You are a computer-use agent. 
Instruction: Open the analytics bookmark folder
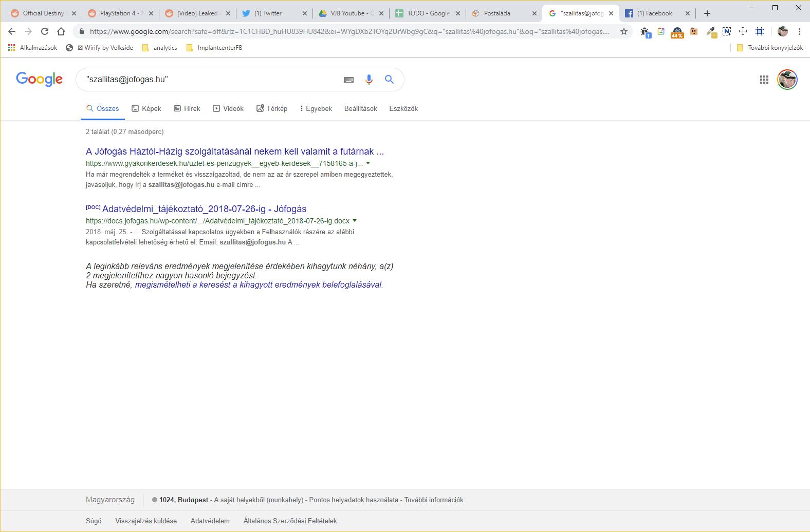click(160, 48)
